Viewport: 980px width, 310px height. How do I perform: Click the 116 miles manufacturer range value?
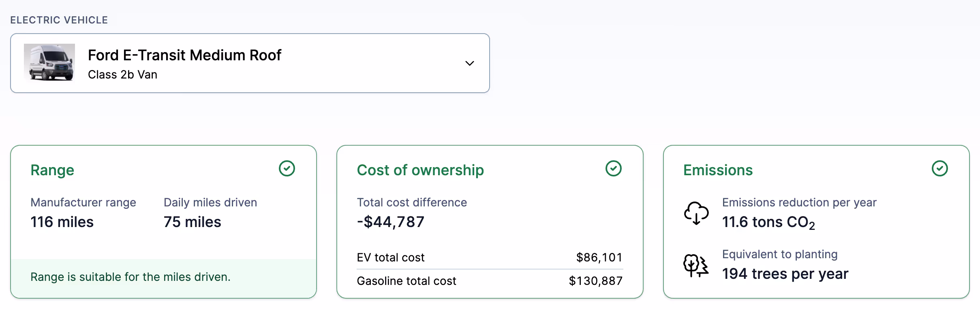point(62,222)
